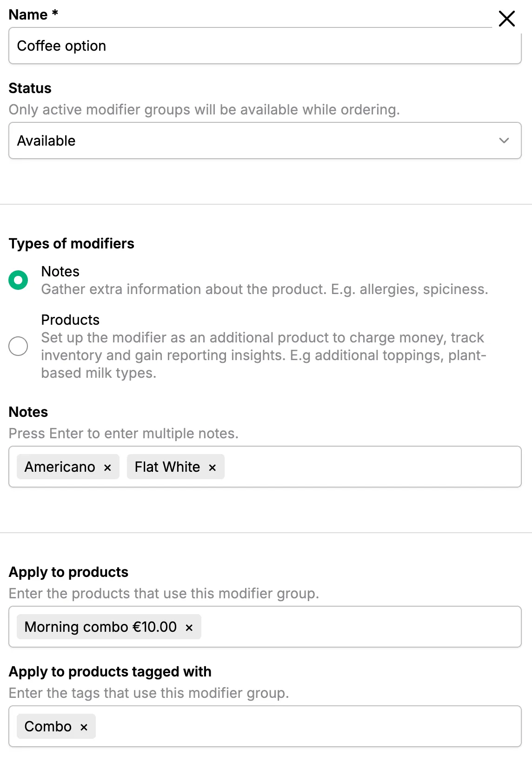Select the Products modifier type radio button
The image size is (532, 763).
coord(18,346)
